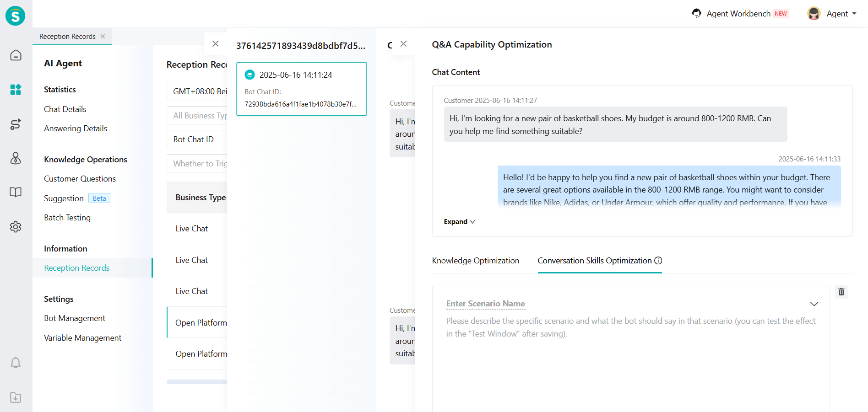Open the knowledge book icon in rail
Viewport: 868px width, 412px height.
coord(16,192)
